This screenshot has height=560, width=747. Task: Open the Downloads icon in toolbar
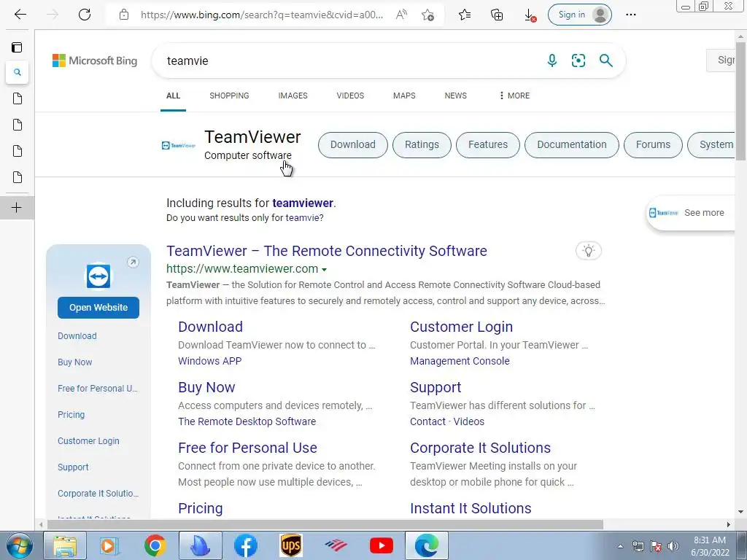point(530,15)
